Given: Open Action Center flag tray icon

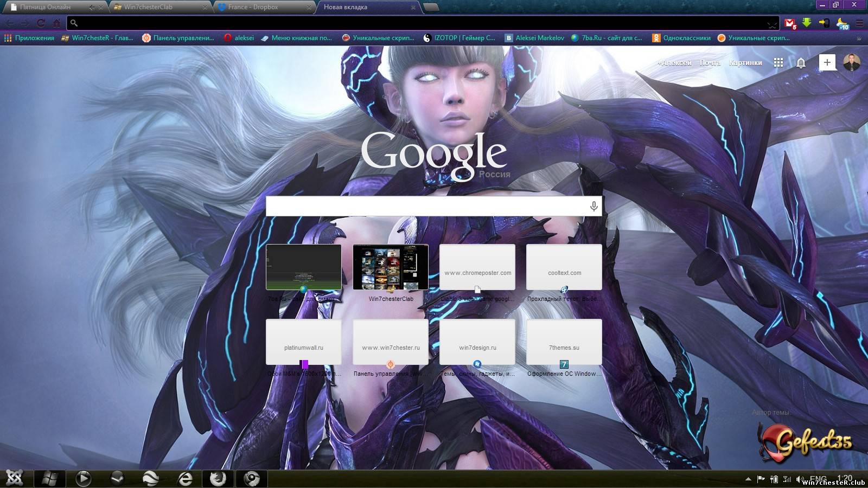Looking at the screenshot, I should 761,479.
